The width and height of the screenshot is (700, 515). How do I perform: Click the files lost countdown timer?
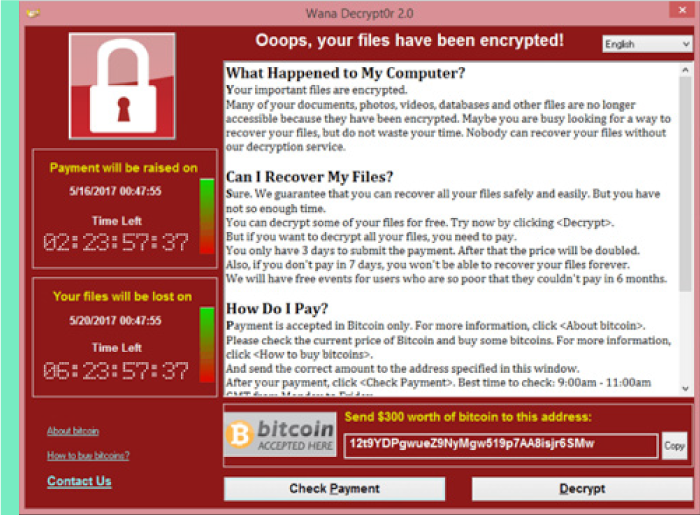(x=116, y=371)
